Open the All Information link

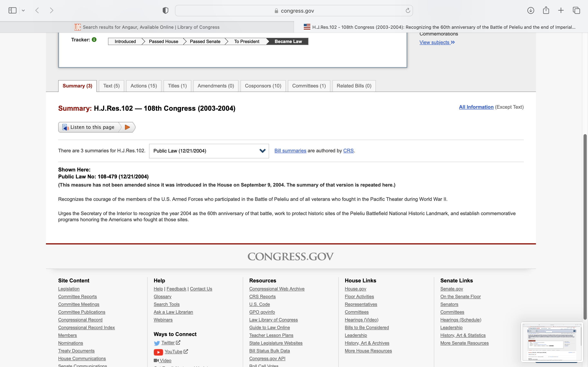click(x=476, y=107)
